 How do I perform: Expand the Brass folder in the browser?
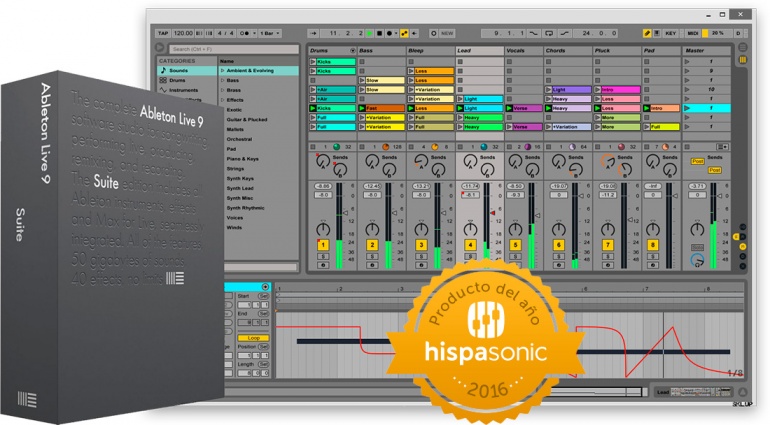[x=222, y=90]
